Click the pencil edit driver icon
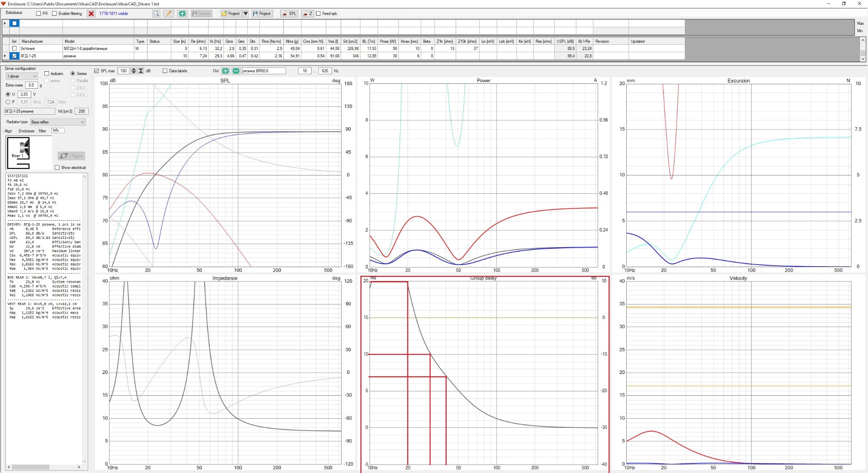The height and width of the screenshot is (473, 868). click(x=168, y=13)
